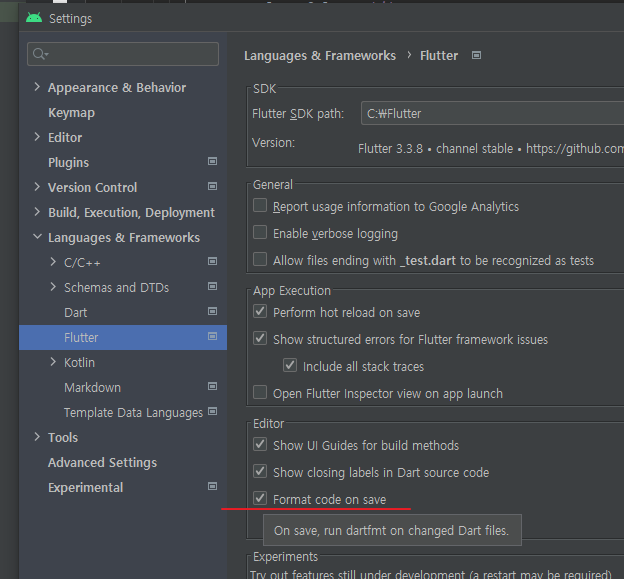Click the project-level icon on the Plugins row

click(213, 161)
